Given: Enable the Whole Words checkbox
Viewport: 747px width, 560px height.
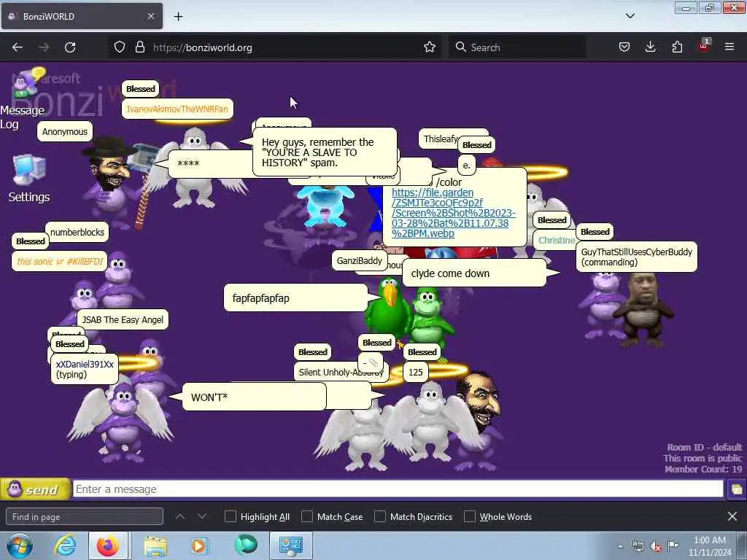Looking at the screenshot, I should coord(470,517).
